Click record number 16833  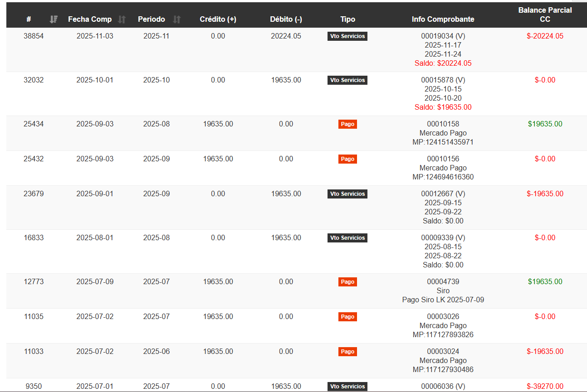pos(34,238)
